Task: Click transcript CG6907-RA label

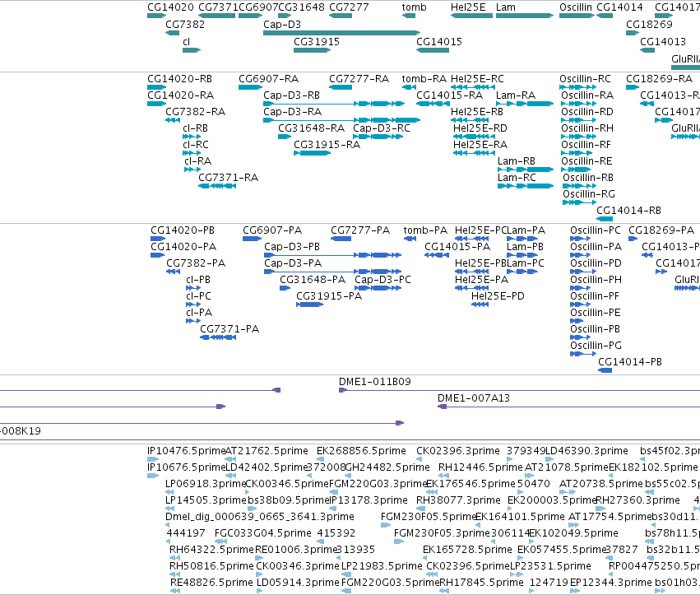Action: [268, 79]
